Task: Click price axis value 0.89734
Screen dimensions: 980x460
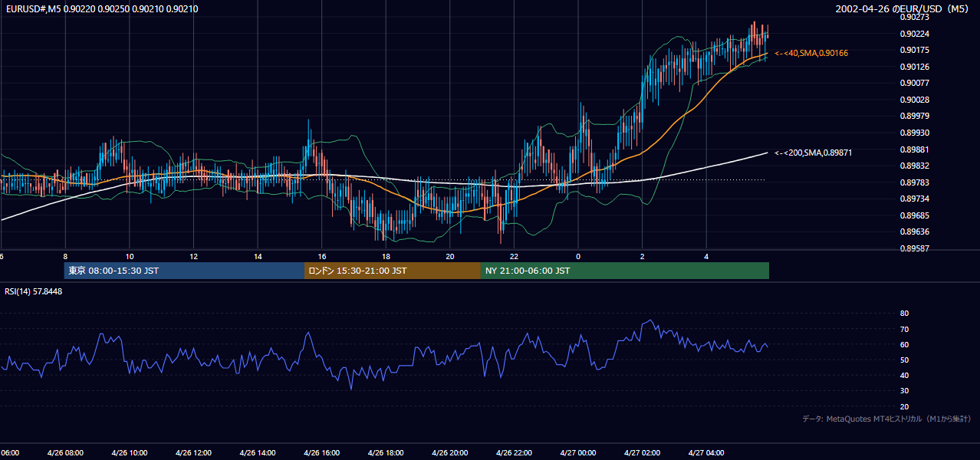Action: click(x=915, y=199)
